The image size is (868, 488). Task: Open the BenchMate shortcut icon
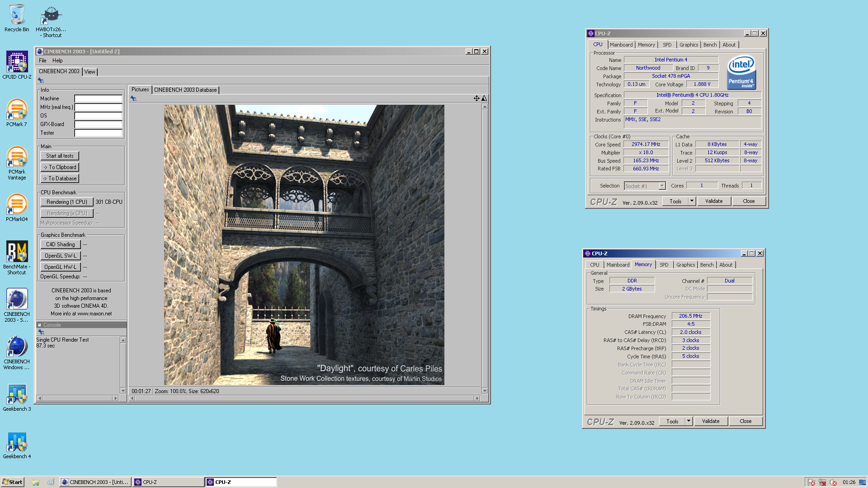pyautogui.click(x=17, y=258)
